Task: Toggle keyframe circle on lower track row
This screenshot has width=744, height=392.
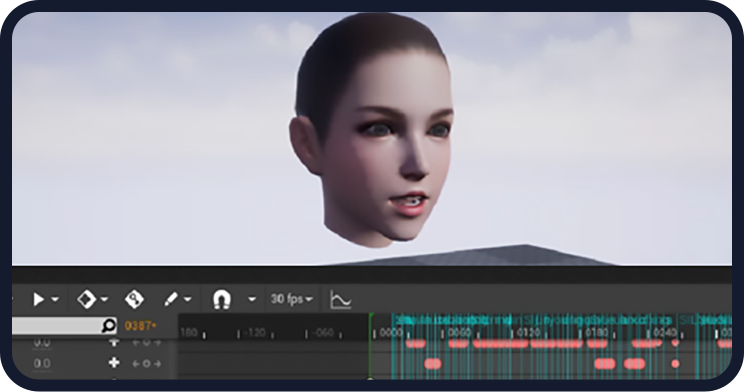Action: click(x=146, y=364)
